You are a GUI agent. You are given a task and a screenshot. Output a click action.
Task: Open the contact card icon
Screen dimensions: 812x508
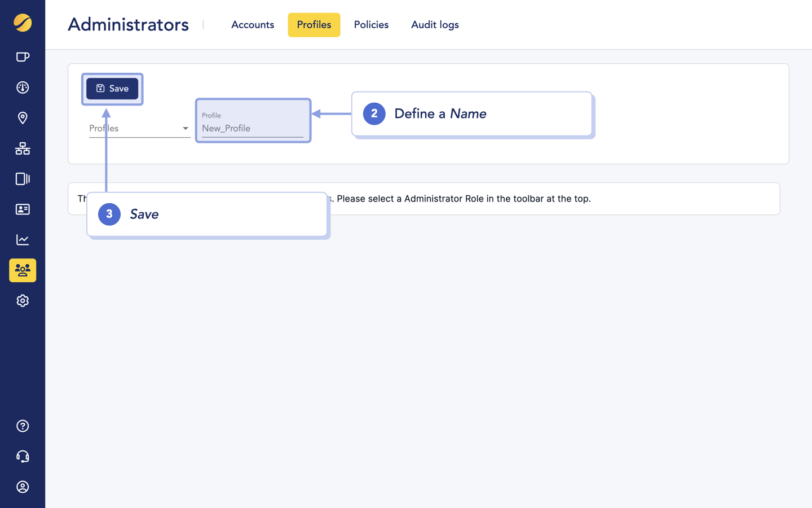coord(23,209)
